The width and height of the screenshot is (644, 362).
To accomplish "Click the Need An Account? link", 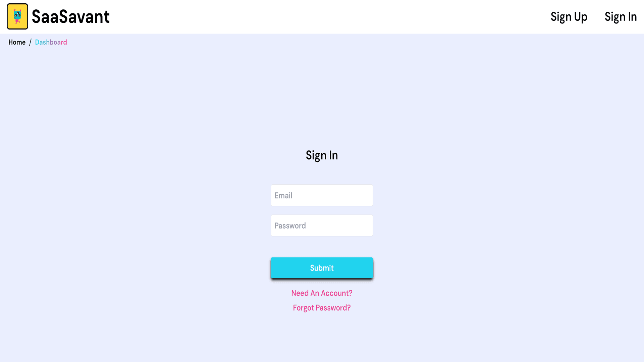I will [x=322, y=293].
